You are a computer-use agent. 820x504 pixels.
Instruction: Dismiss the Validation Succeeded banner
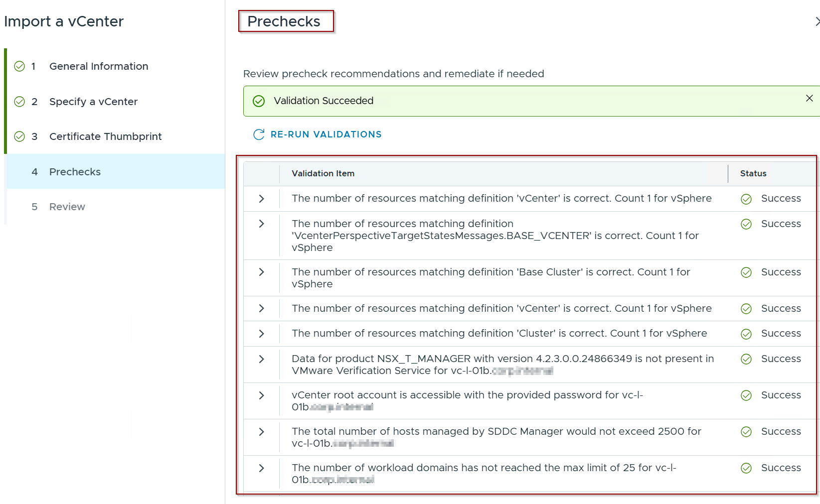point(809,99)
